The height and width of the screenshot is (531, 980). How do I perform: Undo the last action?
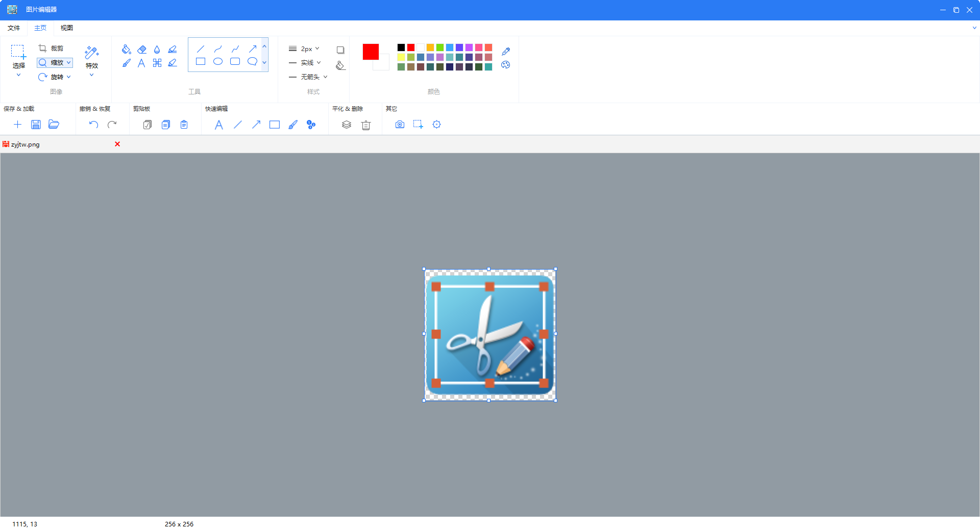click(93, 125)
